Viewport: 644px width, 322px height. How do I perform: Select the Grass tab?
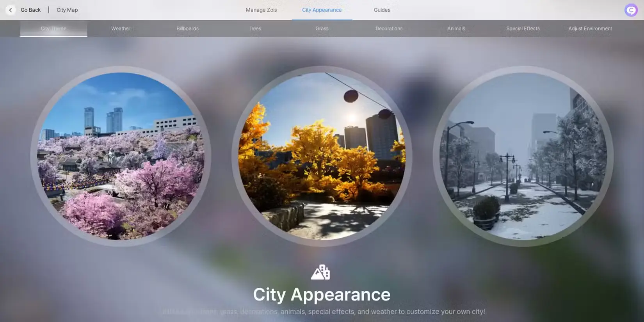[x=322, y=28]
